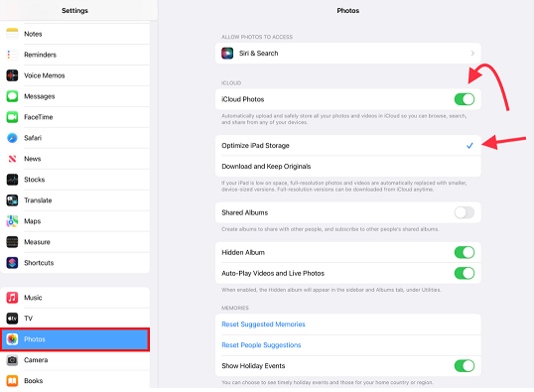Tap the Music note icon
Screen dimensions: 534x392
pos(12,298)
